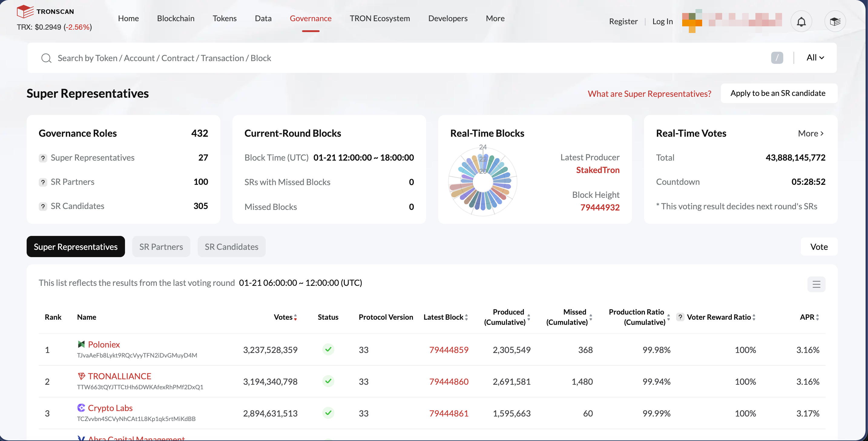Open the TRON Ecosystem menu

click(380, 18)
